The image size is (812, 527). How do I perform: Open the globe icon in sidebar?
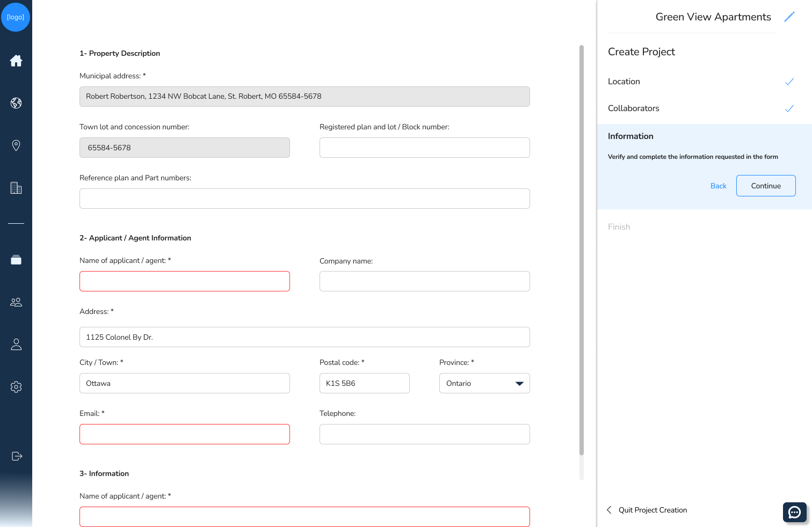pyautogui.click(x=16, y=103)
